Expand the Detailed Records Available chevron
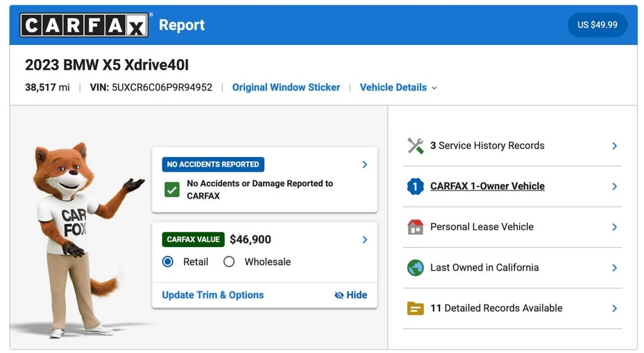Viewport: 644px width, 353px height. tap(614, 309)
